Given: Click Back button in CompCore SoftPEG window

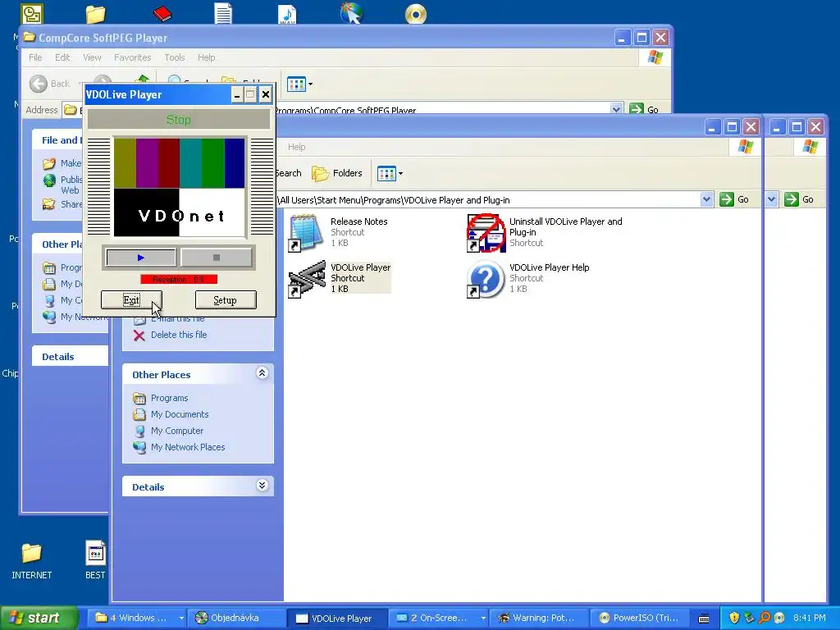Looking at the screenshot, I should [x=49, y=84].
